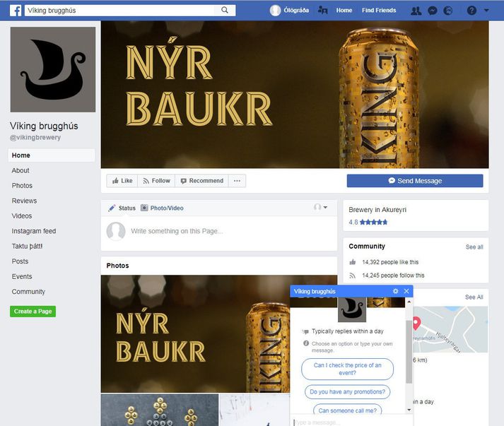Like the page with the Like button
The image size is (504, 426).
click(122, 181)
